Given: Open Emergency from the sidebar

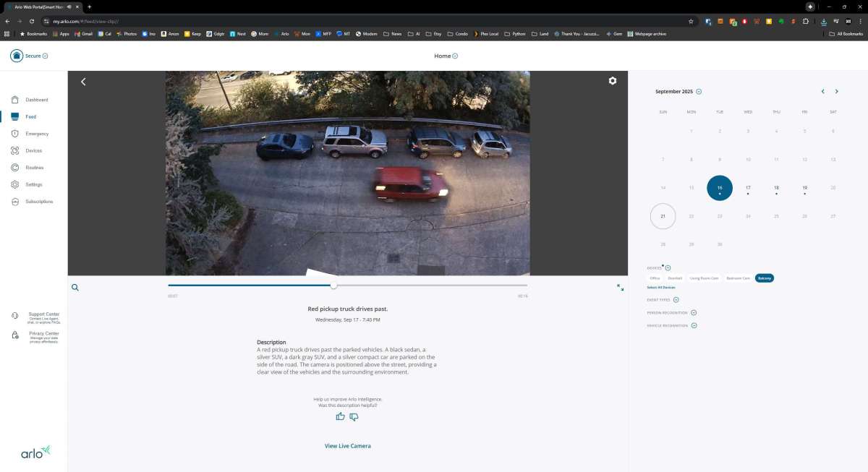Looking at the screenshot, I should pyautogui.click(x=36, y=134).
